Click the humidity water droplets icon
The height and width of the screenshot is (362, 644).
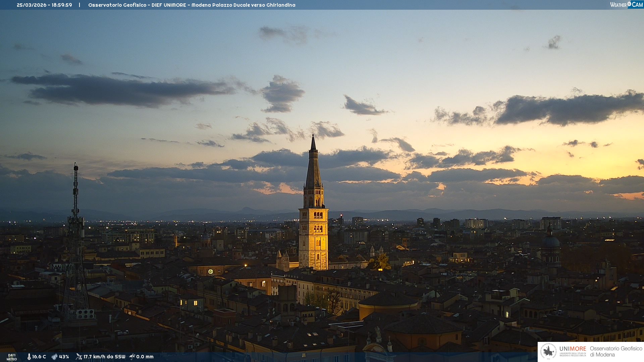pos(54,357)
